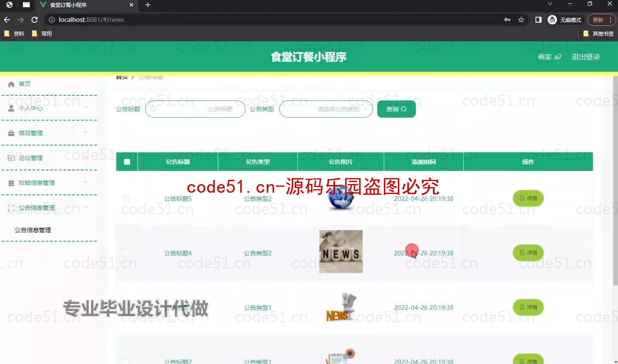Image resolution: width=618 pixels, height=364 pixels.
Task: Click the 查询 search button
Action: (396, 109)
